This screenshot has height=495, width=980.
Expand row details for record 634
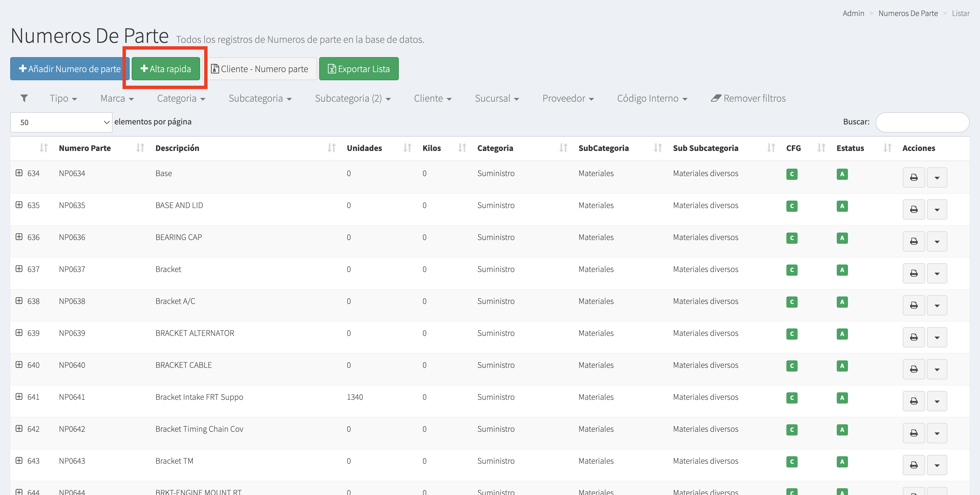coord(19,173)
